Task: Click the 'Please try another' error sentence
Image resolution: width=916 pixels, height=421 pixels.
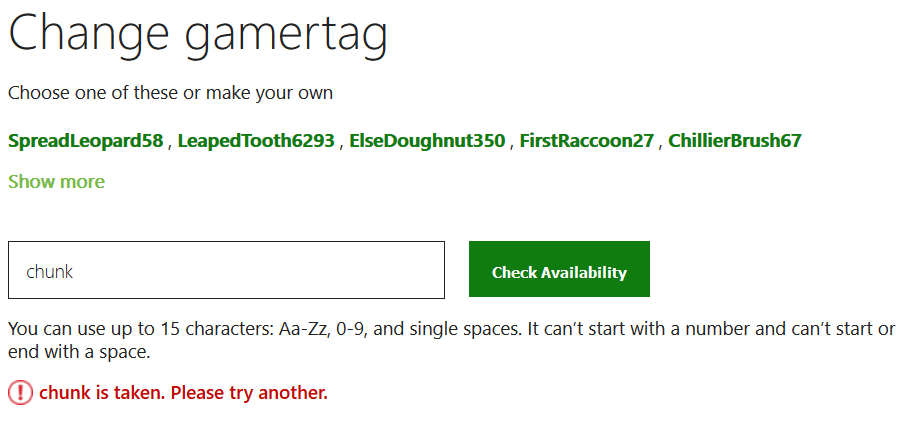Action: pyautogui.click(x=249, y=393)
